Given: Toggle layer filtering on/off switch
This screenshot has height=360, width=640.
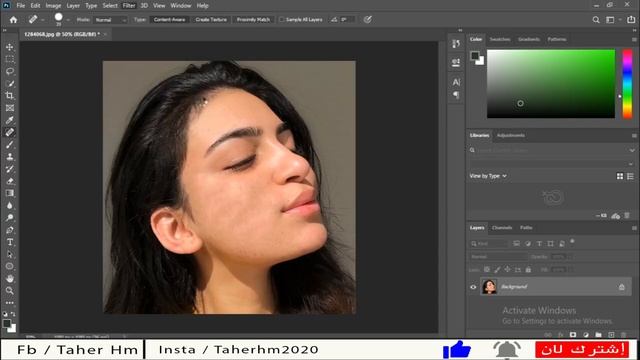Looking at the screenshot, I should (572, 242).
